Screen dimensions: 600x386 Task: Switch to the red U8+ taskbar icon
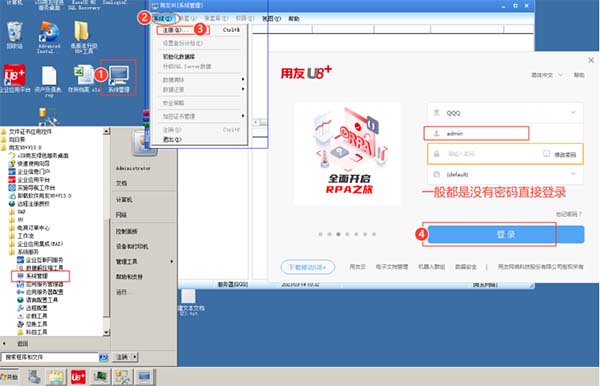tap(78, 377)
